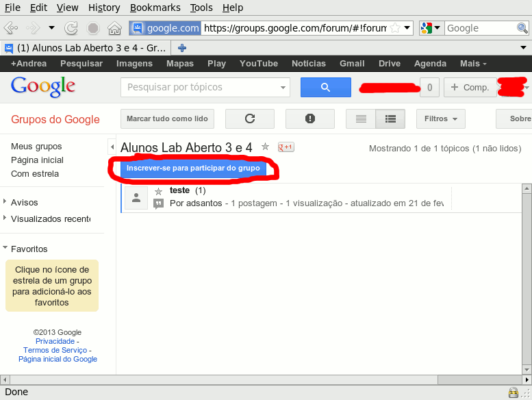
Task: Click the google.com site identity badge
Action: pyautogui.click(x=165, y=28)
